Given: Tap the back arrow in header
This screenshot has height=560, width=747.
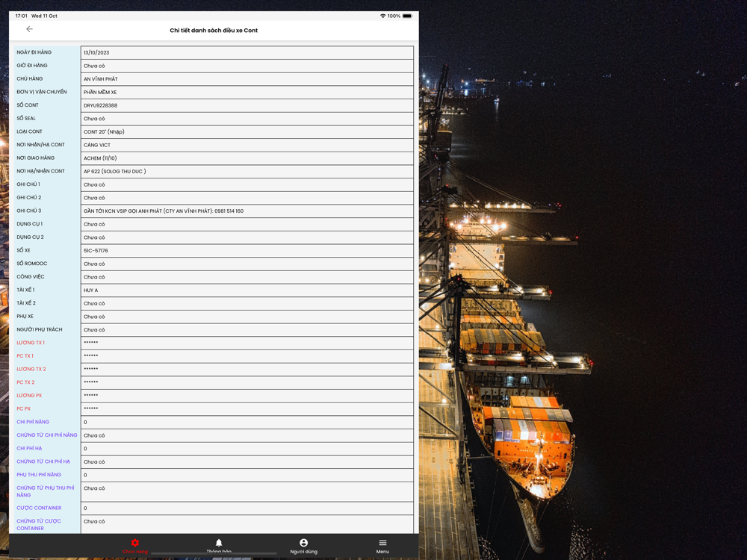Looking at the screenshot, I should [x=29, y=29].
